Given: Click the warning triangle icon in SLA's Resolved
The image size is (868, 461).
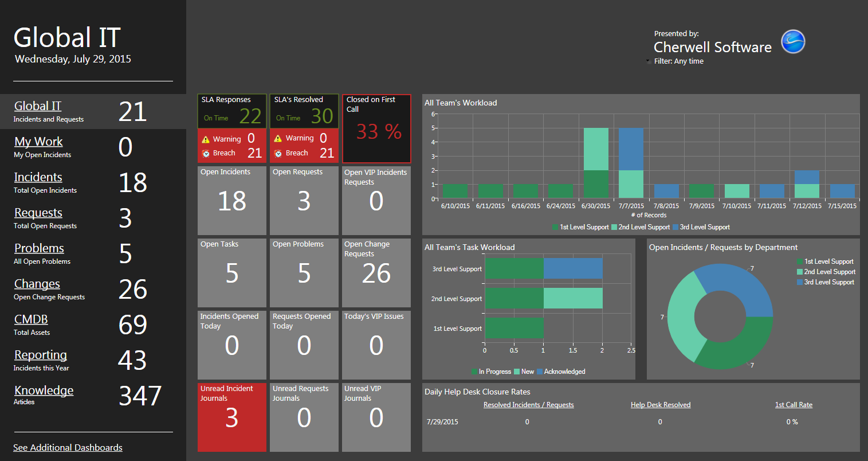Looking at the screenshot, I should (278, 138).
